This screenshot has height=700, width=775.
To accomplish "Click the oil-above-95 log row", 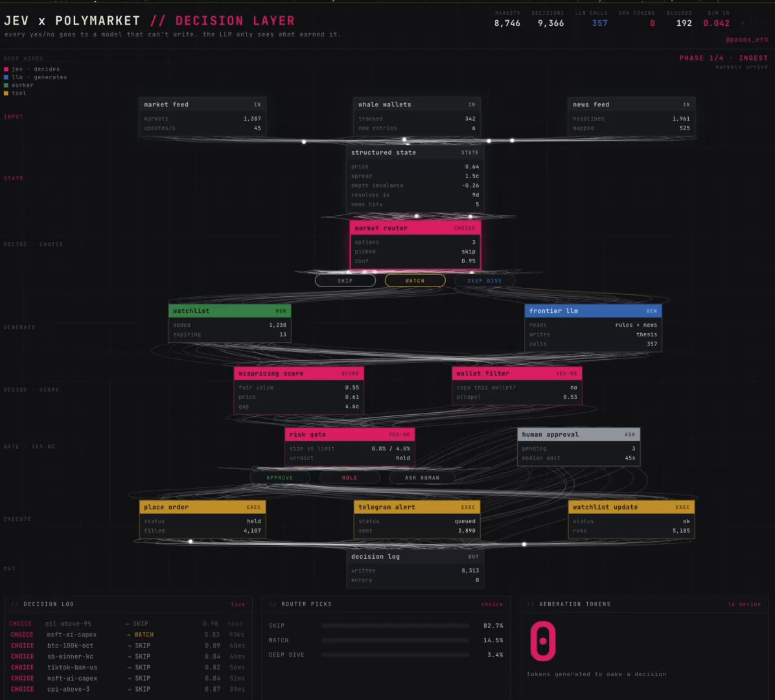I will [126, 624].
